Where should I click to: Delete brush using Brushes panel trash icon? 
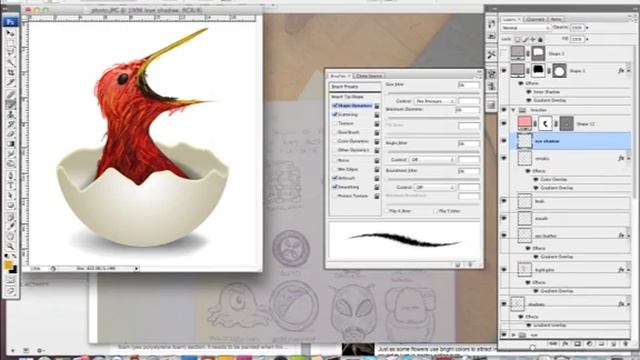click(470, 264)
